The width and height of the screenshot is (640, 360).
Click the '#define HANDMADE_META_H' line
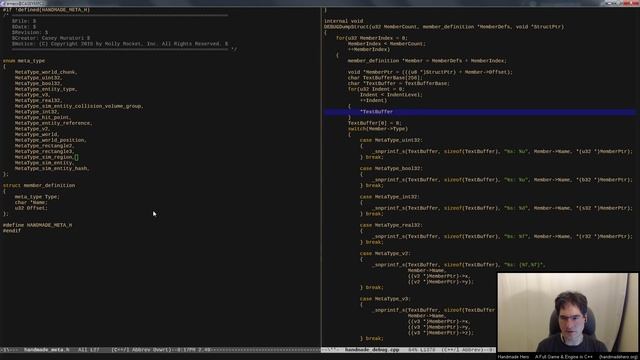coord(38,225)
